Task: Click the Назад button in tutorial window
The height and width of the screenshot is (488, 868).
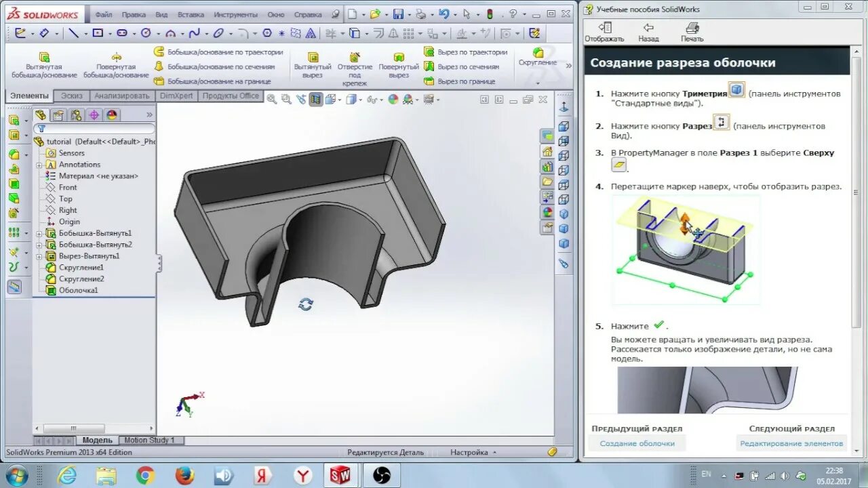Action: [x=648, y=32]
